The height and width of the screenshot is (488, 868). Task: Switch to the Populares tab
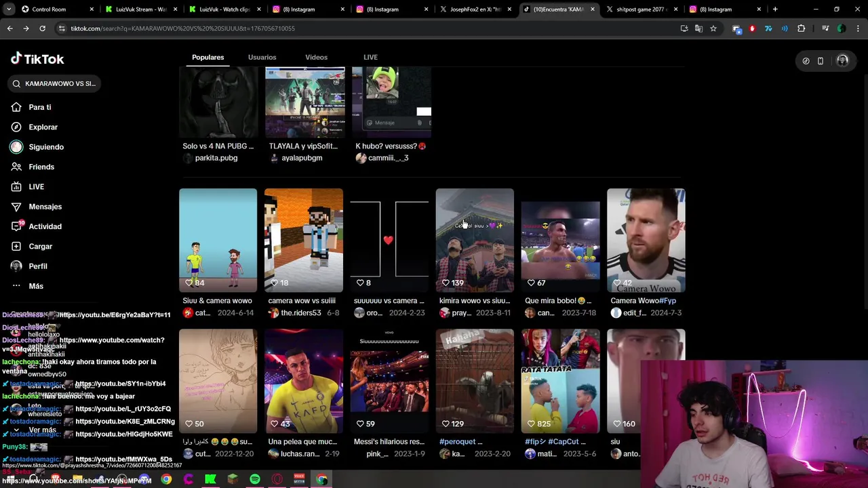pos(208,58)
